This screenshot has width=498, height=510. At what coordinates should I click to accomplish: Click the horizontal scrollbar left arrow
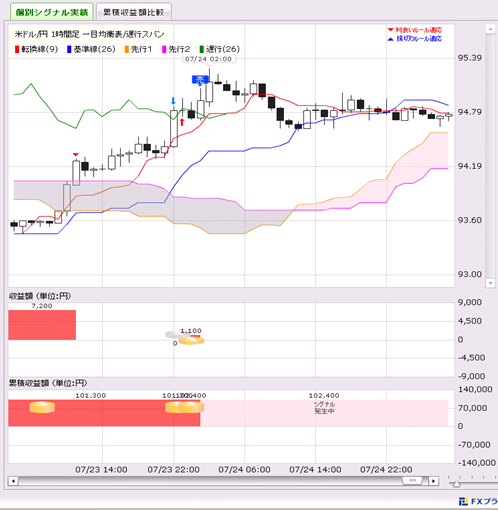[13, 481]
